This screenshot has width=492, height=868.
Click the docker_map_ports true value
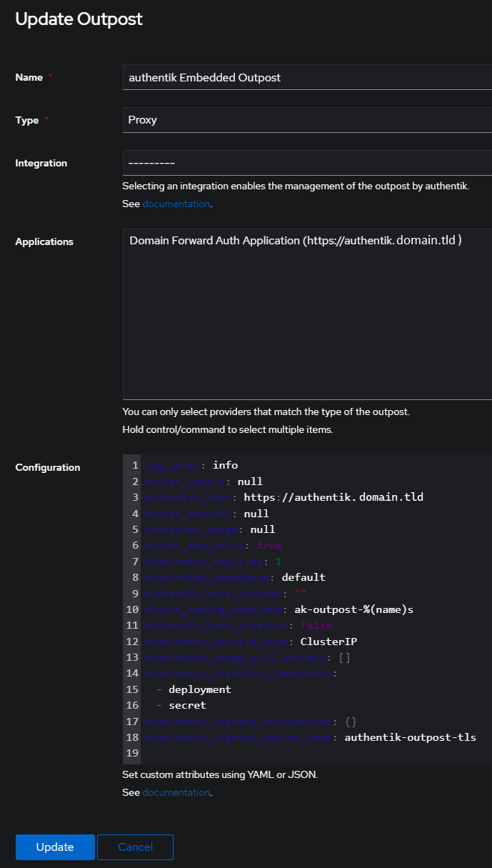[269, 546]
